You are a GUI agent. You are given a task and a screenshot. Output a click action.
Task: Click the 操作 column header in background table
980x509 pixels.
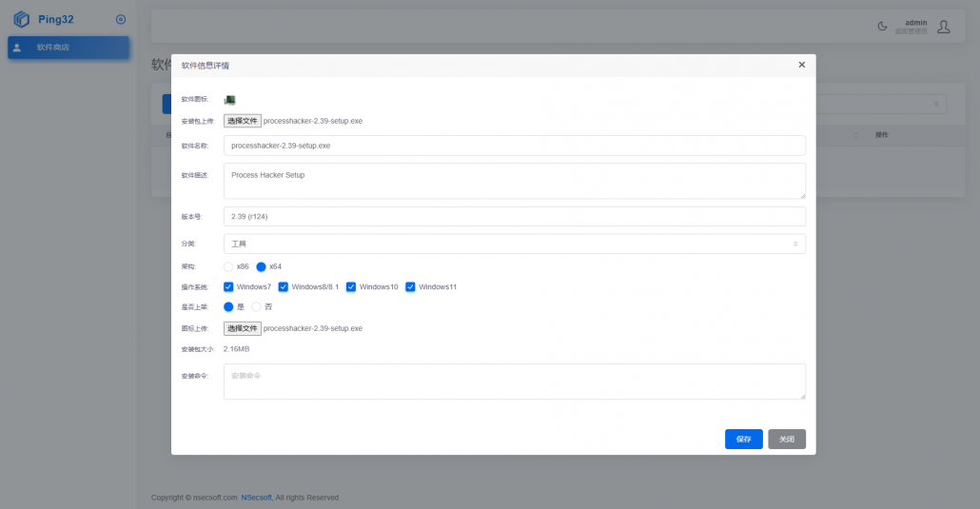point(882,135)
